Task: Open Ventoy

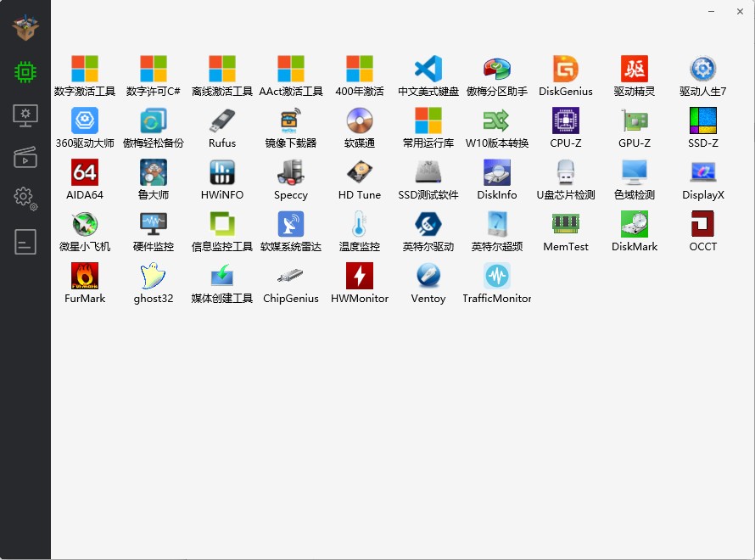Action: [x=428, y=283]
